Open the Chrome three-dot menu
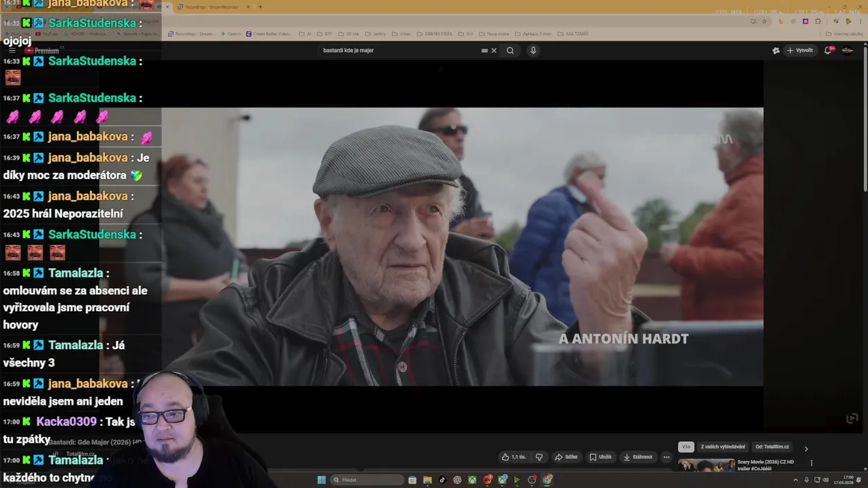Image resolution: width=868 pixels, height=488 pixels. coord(859,21)
